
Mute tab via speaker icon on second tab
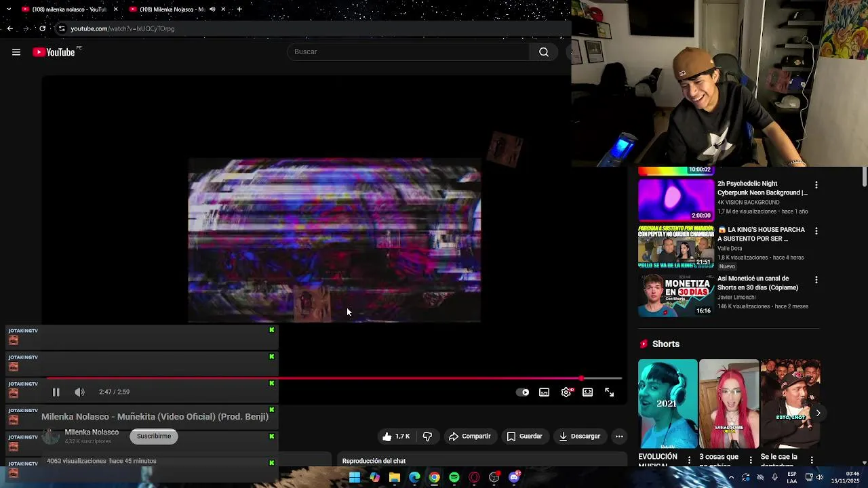pyautogui.click(x=212, y=9)
